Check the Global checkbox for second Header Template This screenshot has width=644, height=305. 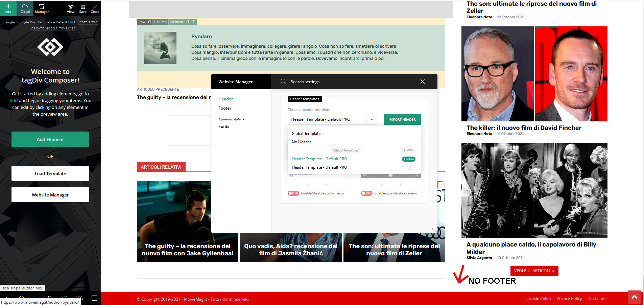[x=409, y=168]
